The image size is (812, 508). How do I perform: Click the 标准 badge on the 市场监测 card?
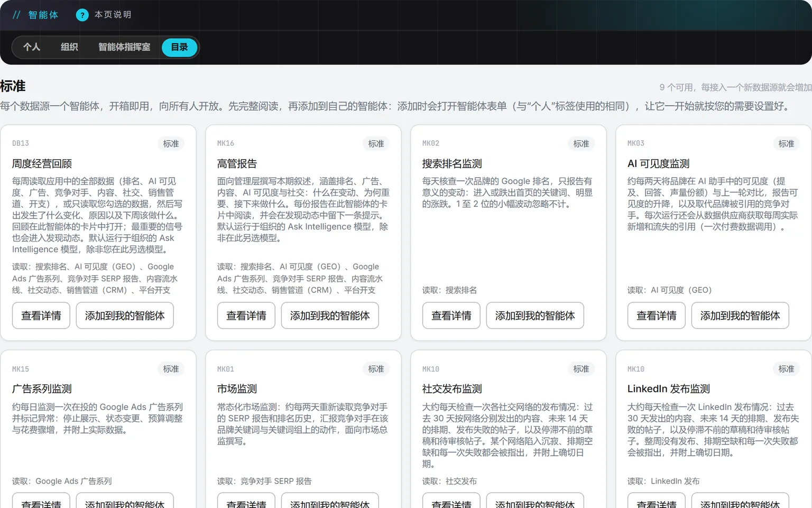pyautogui.click(x=376, y=369)
